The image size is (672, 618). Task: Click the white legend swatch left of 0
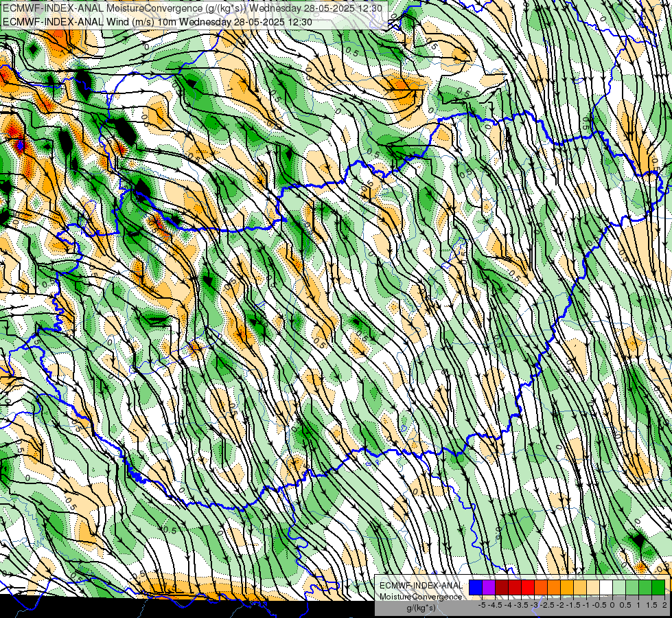pos(606,588)
